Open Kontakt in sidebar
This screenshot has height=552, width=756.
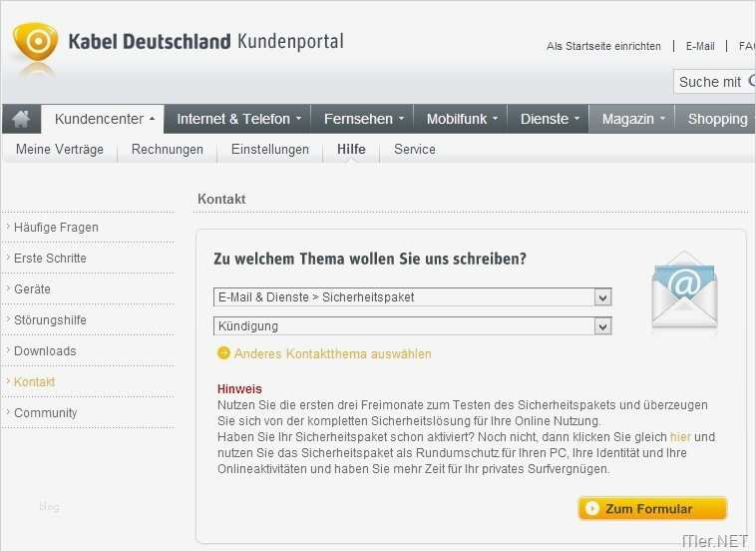pos(34,381)
